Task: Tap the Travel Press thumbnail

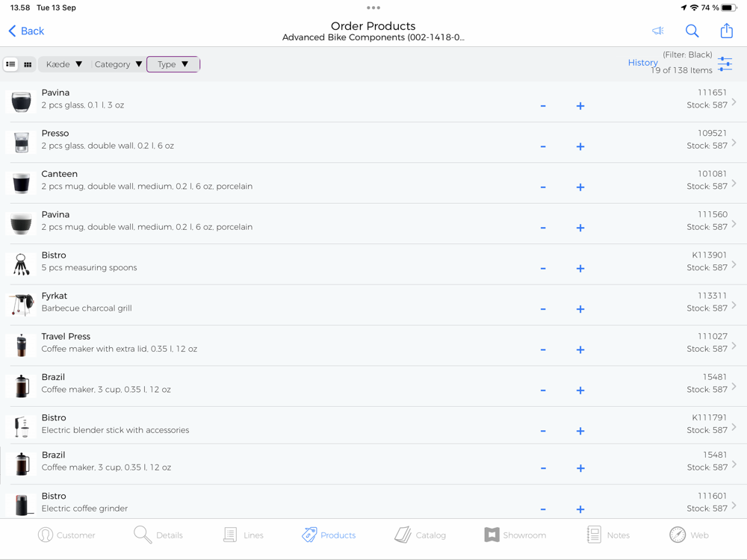Action: (x=21, y=345)
